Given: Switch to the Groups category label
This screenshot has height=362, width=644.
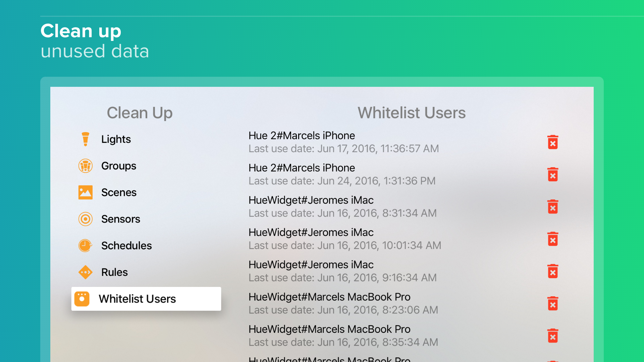Looking at the screenshot, I should pyautogui.click(x=119, y=166).
